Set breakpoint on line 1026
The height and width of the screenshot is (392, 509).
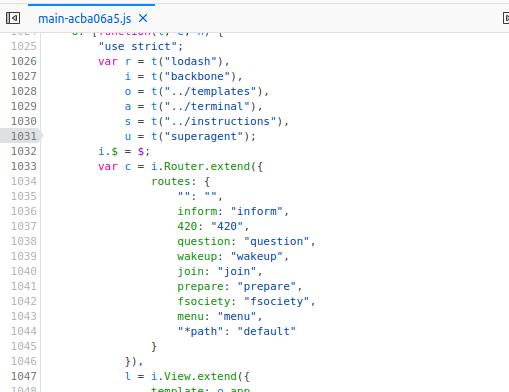point(24,61)
